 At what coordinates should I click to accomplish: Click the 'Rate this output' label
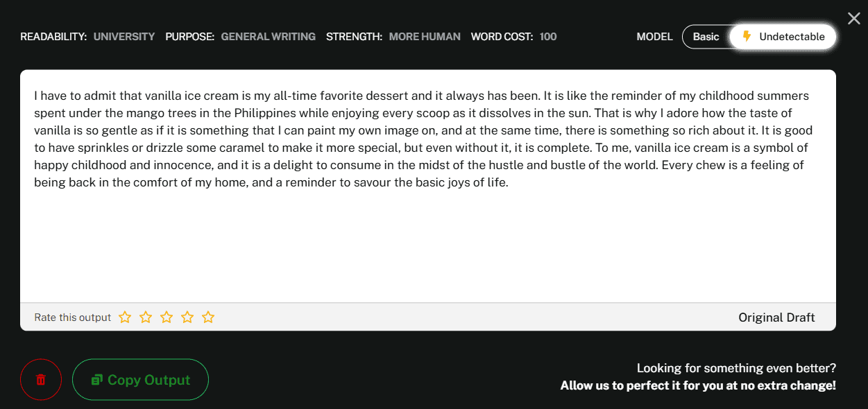[73, 317]
